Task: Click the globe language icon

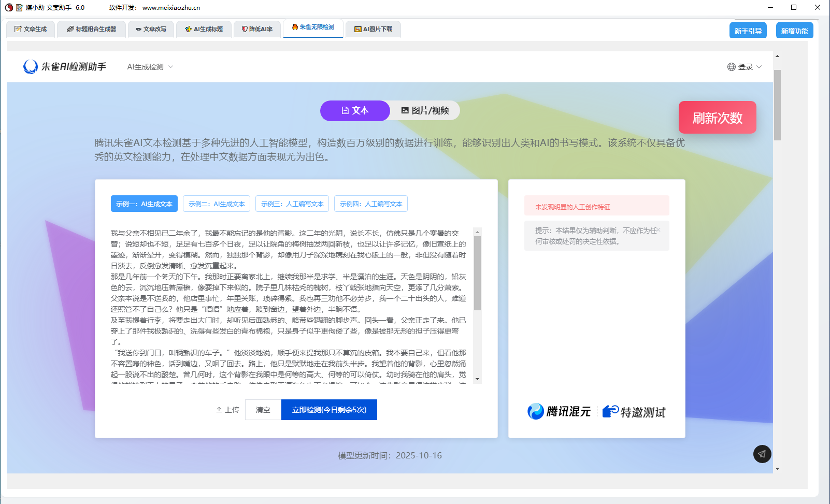Action: (x=731, y=67)
